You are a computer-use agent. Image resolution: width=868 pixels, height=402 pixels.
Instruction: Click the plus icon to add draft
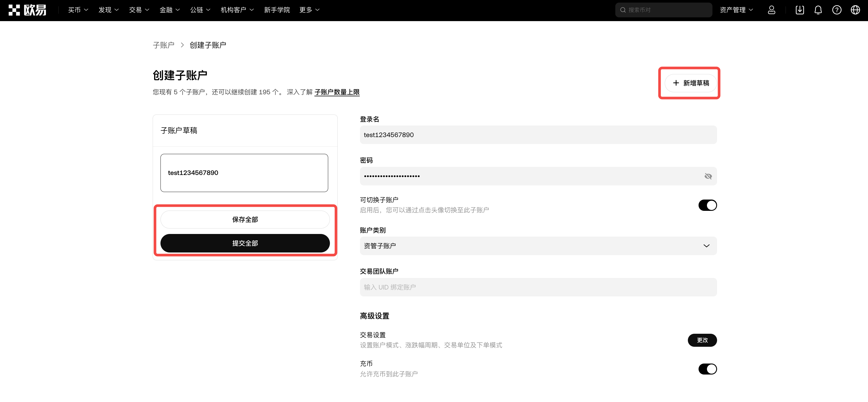pos(676,83)
